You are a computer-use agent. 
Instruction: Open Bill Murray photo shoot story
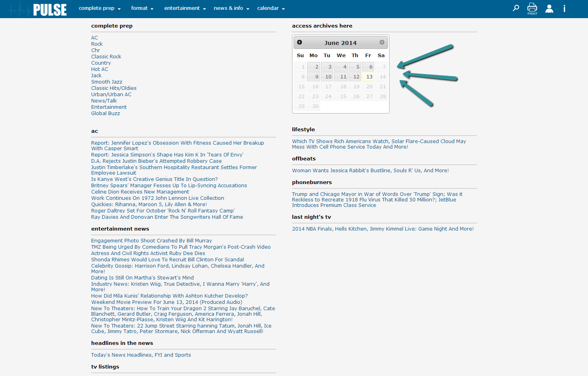[152, 241]
